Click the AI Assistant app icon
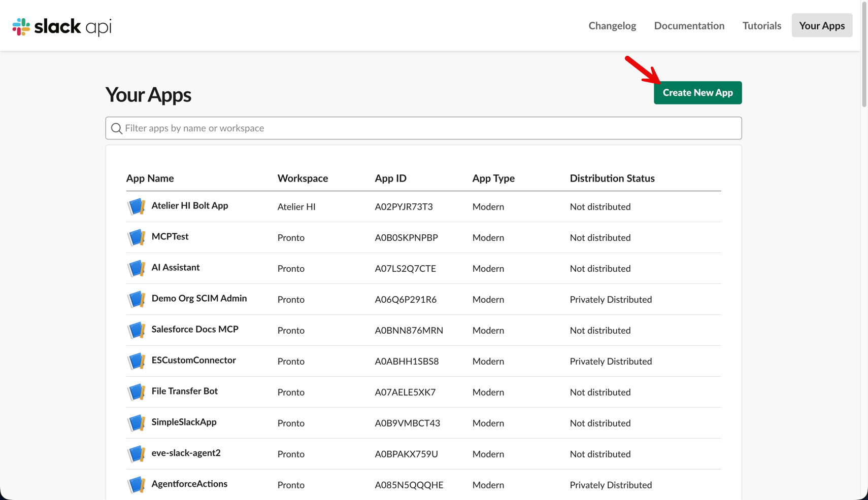 pyautogui.click(x=136, y=268)
